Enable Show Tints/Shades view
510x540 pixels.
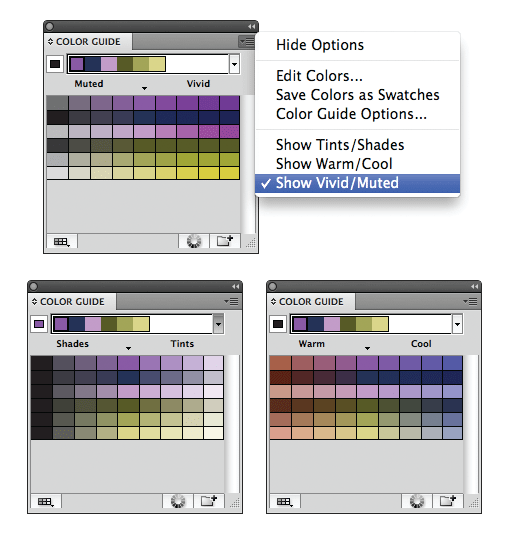(340, 145)
